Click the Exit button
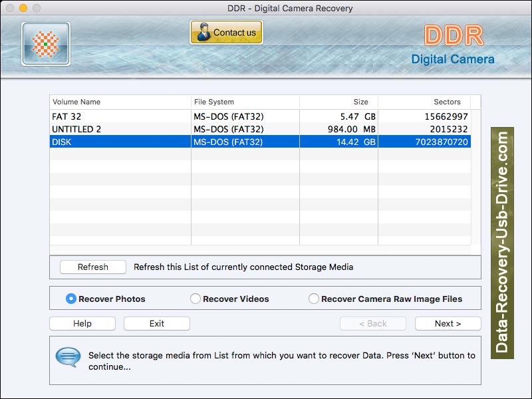This screenshot has width=532, height=399. point(156,323)
